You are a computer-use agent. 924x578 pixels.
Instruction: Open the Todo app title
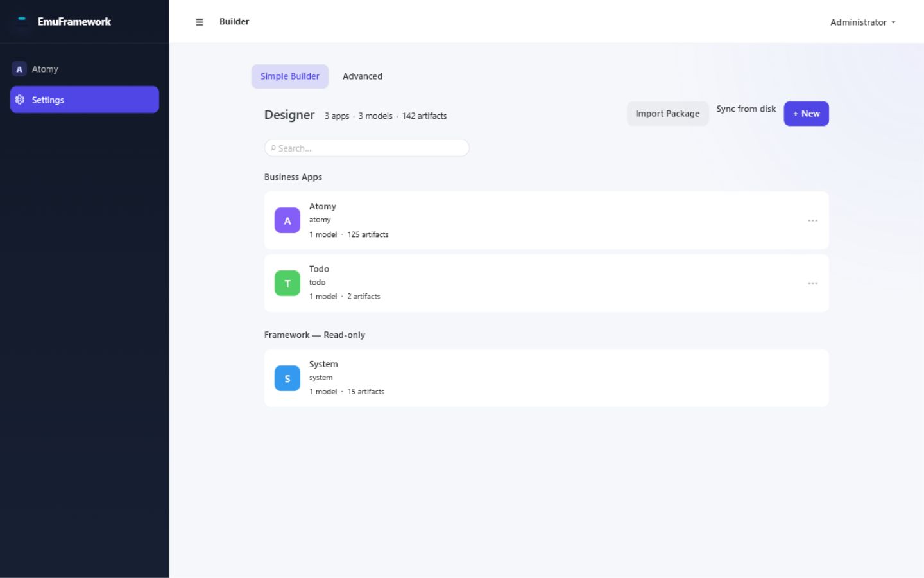[x=319, y=269]
